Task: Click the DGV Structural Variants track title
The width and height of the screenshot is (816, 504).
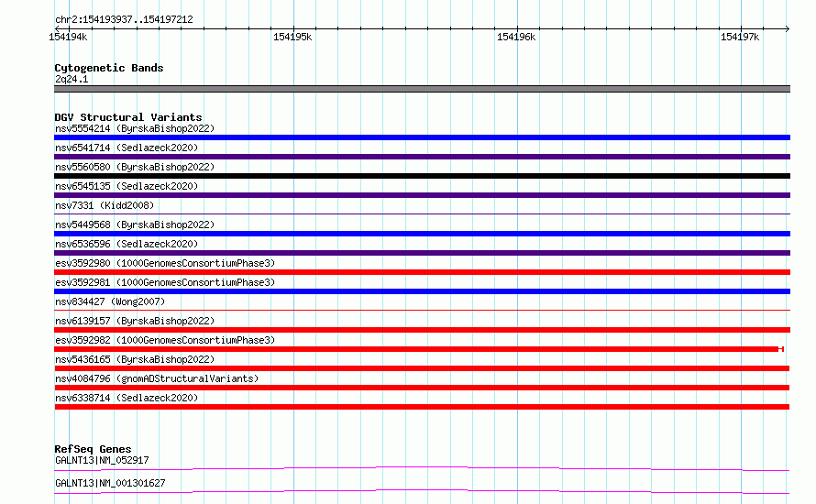Action: (128, 117)
